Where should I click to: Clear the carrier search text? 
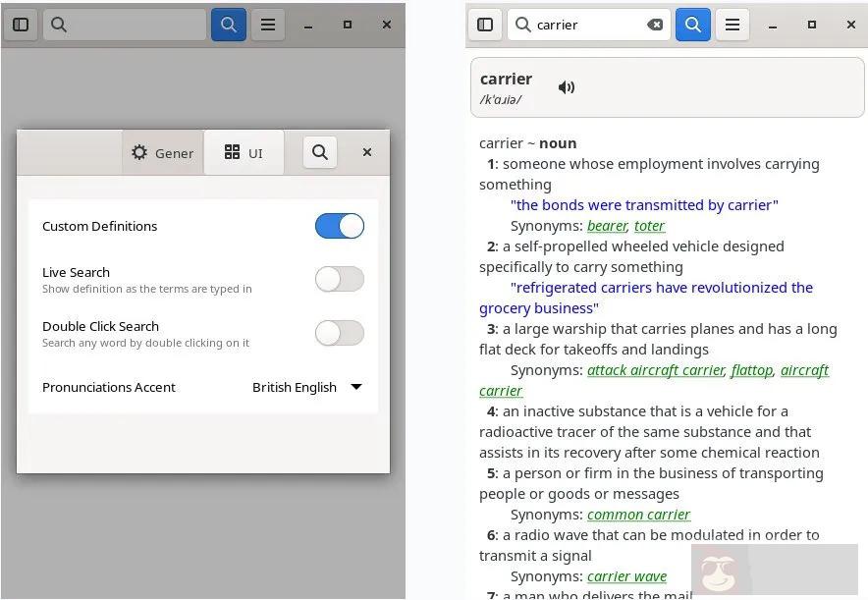[x=655, y=25]
